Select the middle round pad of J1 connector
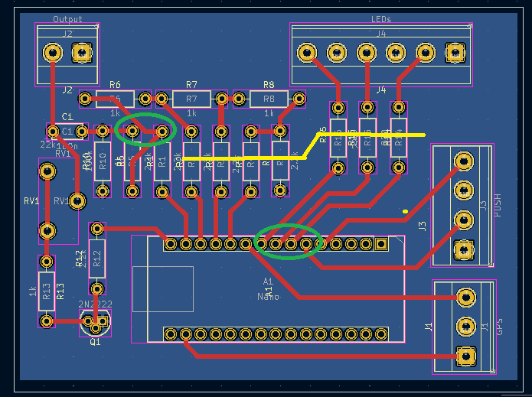The image size is (532, 397). tap(466, 327)
